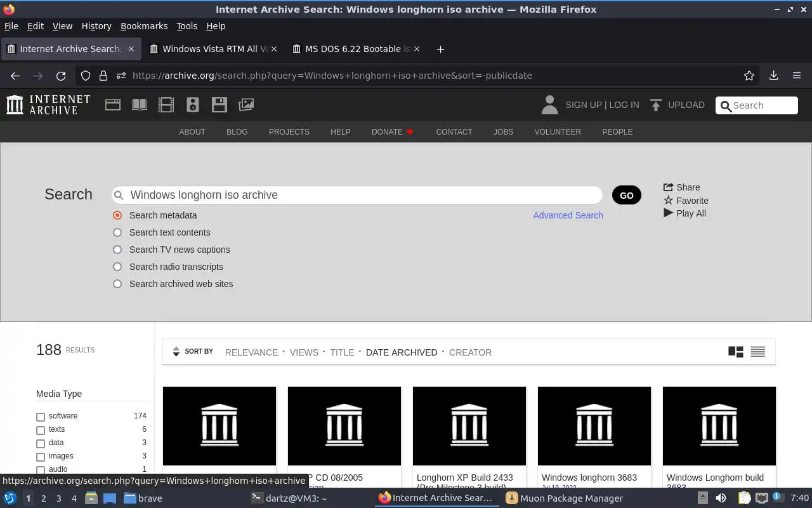Open the volume control in system tray

point(721,498)
